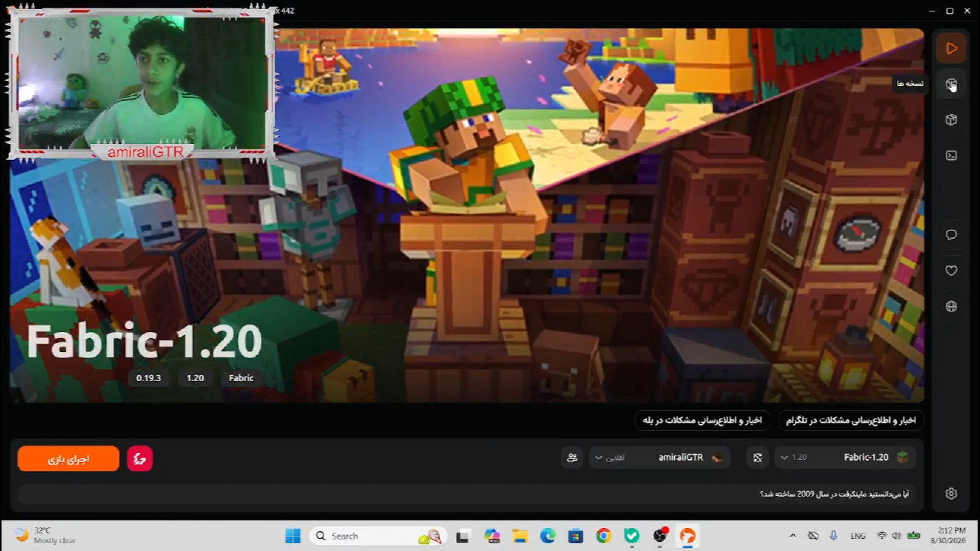
Task: Open Microsoft Edge from taskbar
Action: pos(548,536)
